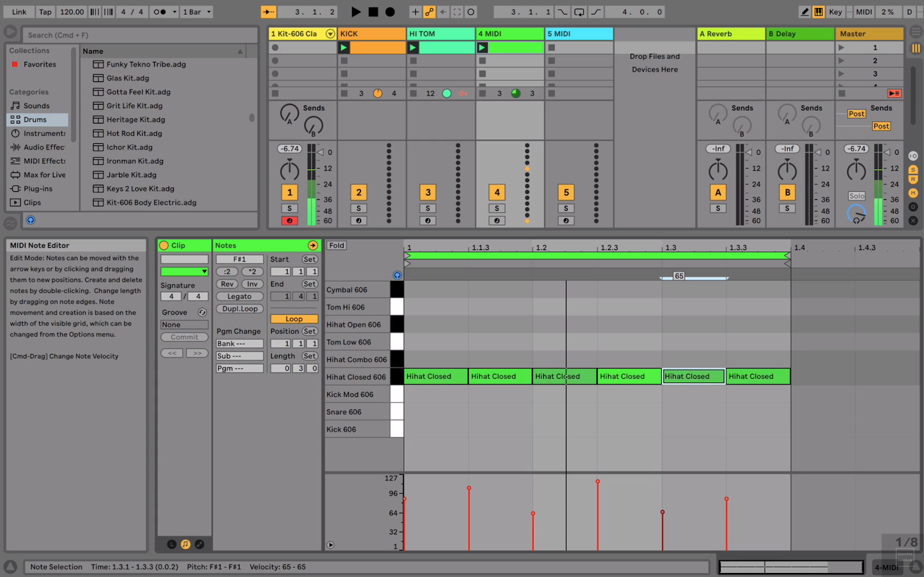
Task: Toggle the Follow playback icon
Action: (269, 12)
